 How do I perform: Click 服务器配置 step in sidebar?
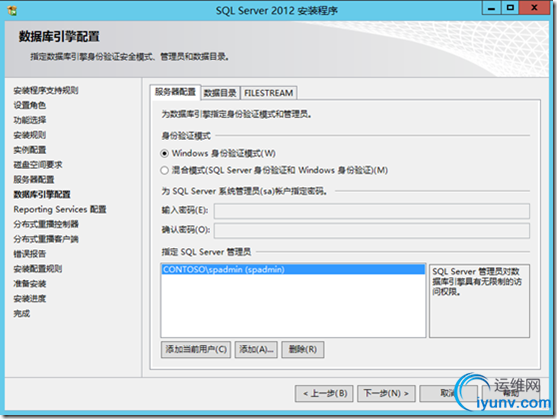34,180
